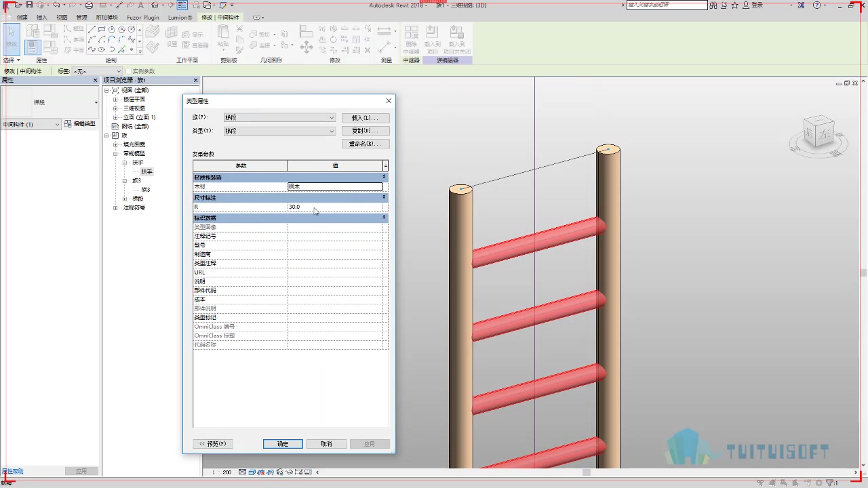Enable the 实例参数 checkbox

(128, 71)
